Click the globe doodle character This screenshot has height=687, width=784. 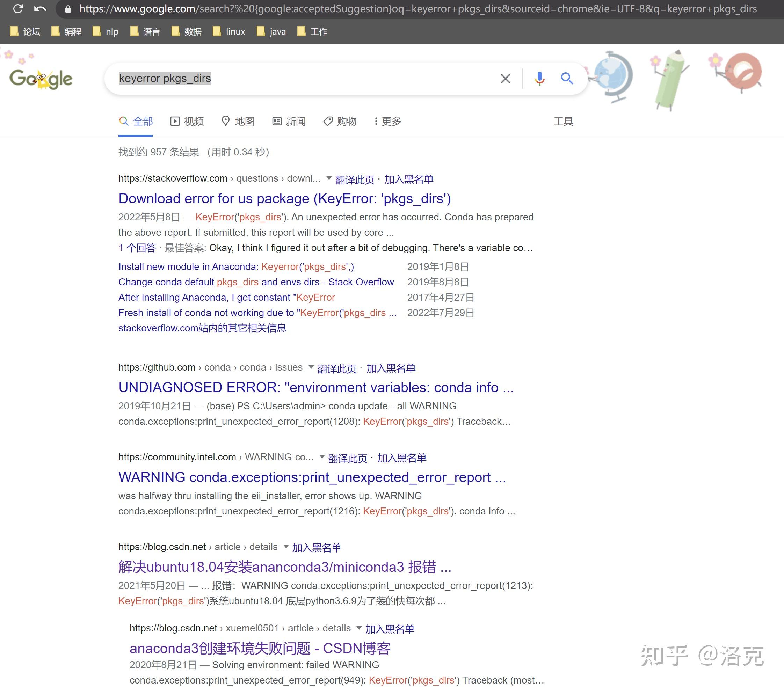coord(611,77)
